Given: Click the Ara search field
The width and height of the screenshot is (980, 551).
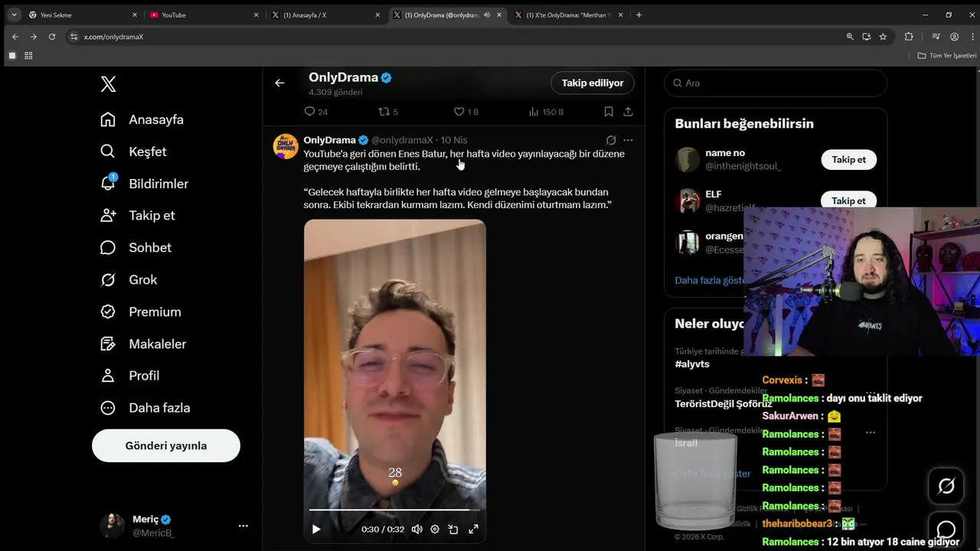Looking at the screenshot, I should (x=776, y=83).
